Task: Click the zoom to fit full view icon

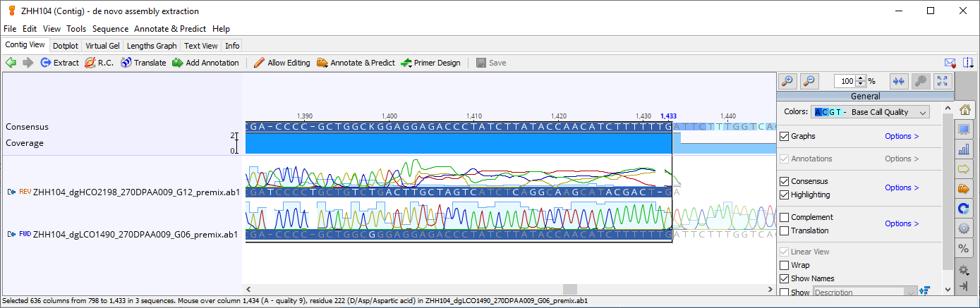Action: coord(943,81)
